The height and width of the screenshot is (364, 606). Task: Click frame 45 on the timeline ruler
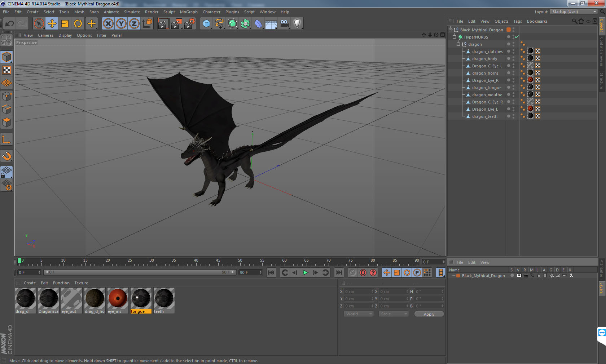(x=218, y=261)
